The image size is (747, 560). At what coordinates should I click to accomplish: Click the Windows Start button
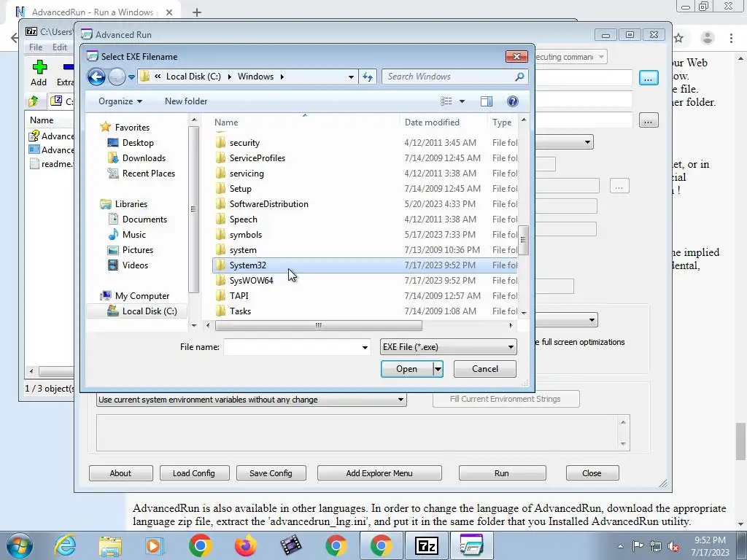pos(19,545)
